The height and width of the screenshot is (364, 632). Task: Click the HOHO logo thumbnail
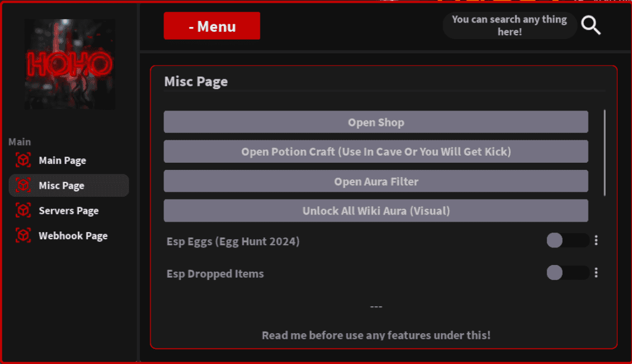click(x=70, y=64)
